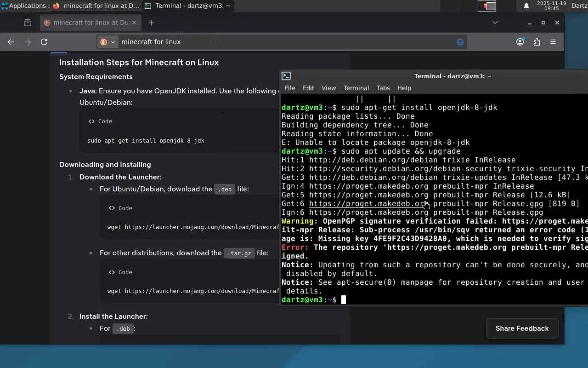The width and height of the screenshot is (588, 368).
Task: Open a new browser tab with plus
Action: click(x=151, y=23)
